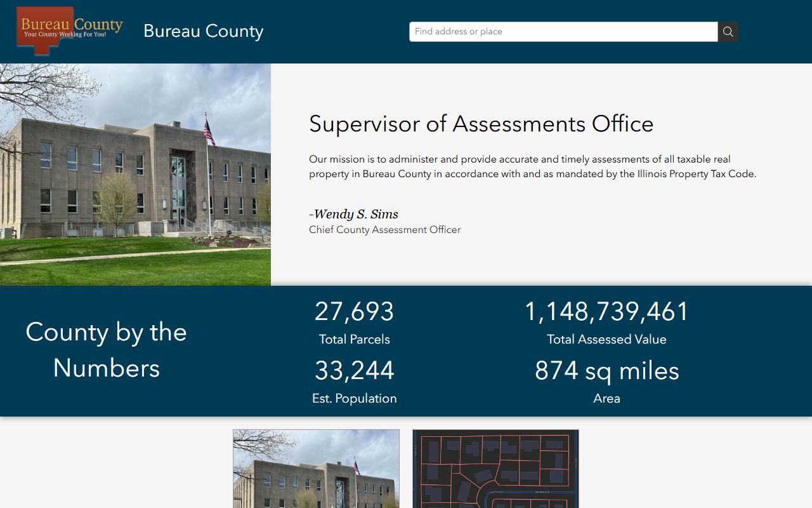Select the Supervisor of Assessments Office heading
Image resolution: width=812 pixels, height=508 pixels.
481,124
